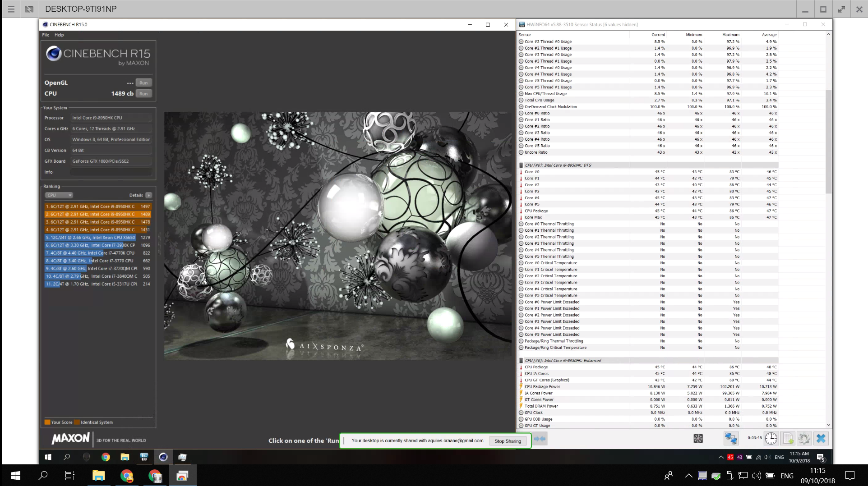The image size is (868, 486).
Task: Click the HWiNFO vertical scrollbar thumb
Action: pyautogui.click(x=828, y=141)
